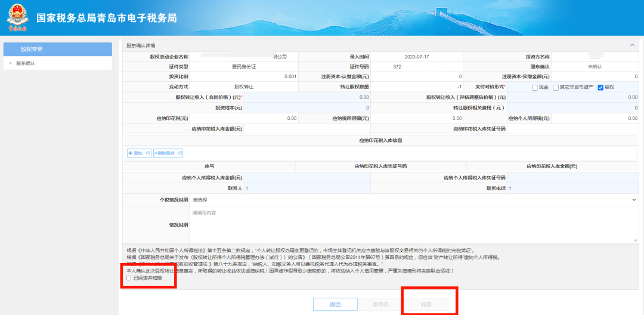Focus the 联系人 input field
Image resolution: width=644 pixels, height=315 pixels.
click(307, 188)
